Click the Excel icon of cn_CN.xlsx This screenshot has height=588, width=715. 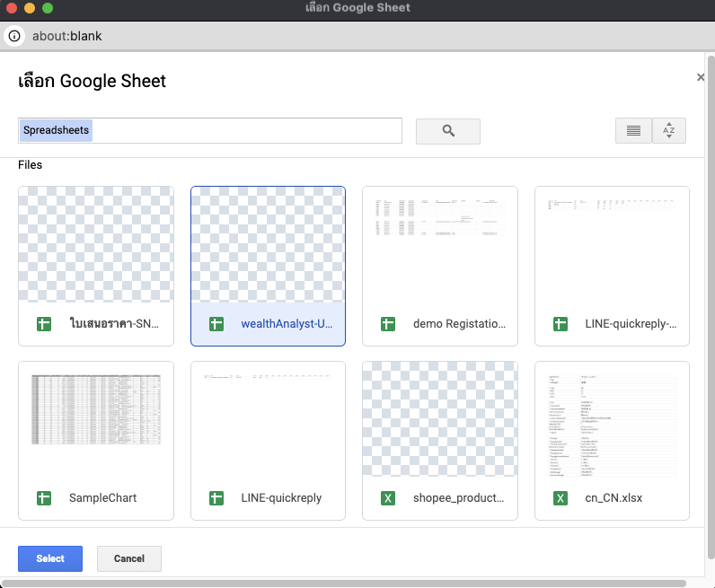pos(561,498)
